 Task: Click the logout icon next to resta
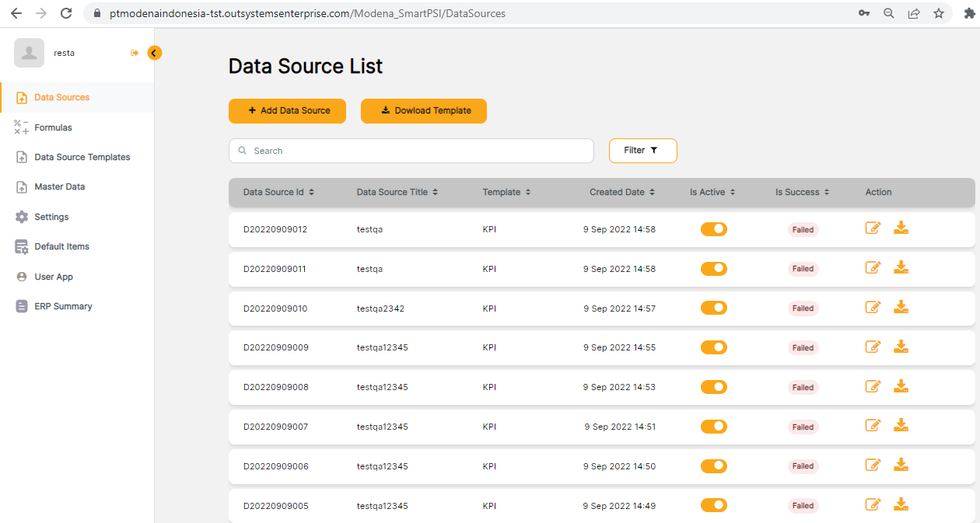[x=135, y=53]
